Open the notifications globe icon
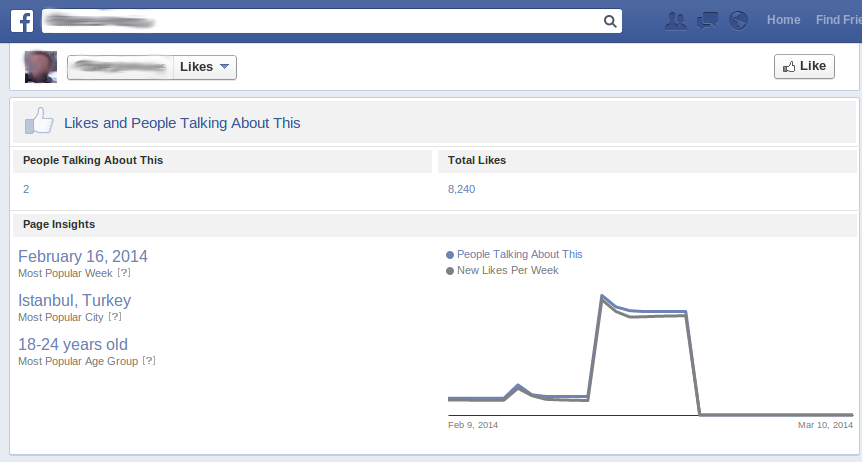Image resolution: width=862 pixels, height=462 pixels. (739, 20)
